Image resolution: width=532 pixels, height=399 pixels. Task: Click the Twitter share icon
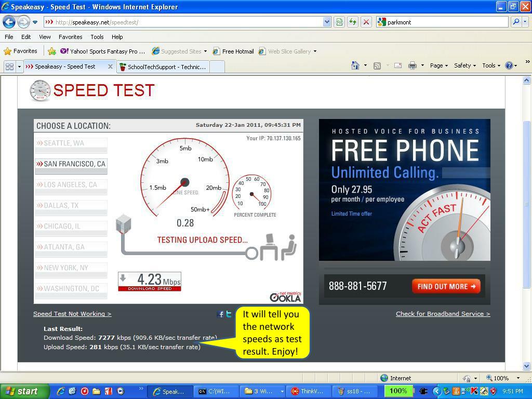point(229,314)
